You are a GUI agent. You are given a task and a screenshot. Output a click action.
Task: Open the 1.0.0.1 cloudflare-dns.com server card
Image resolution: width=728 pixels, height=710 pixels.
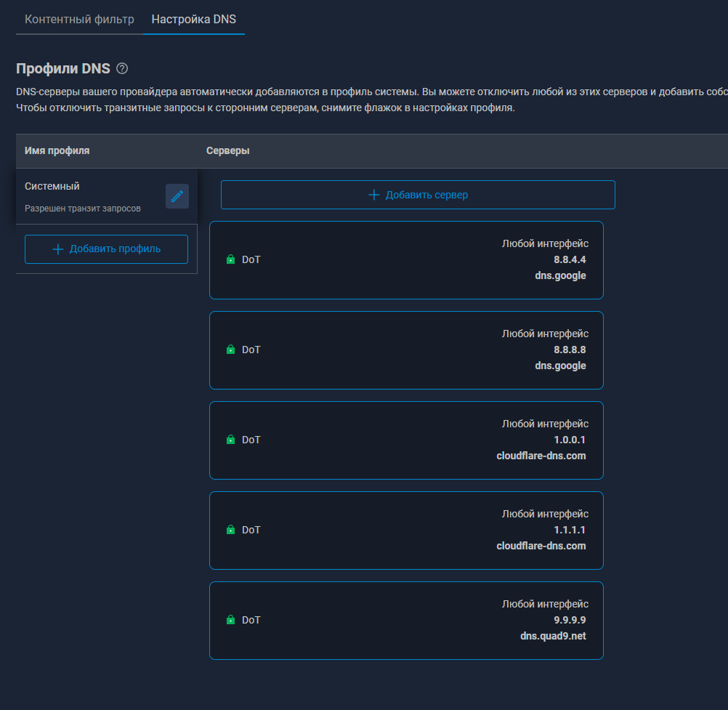[406, 440]
